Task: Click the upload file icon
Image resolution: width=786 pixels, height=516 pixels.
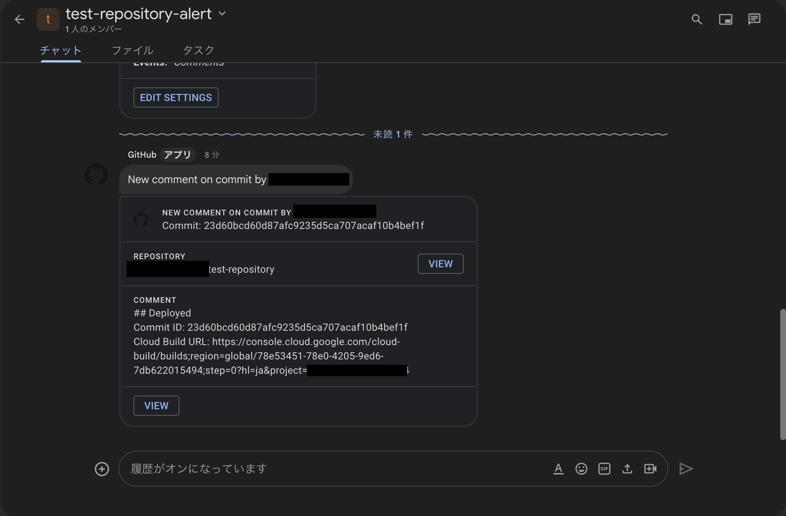Action: point(627,469)
